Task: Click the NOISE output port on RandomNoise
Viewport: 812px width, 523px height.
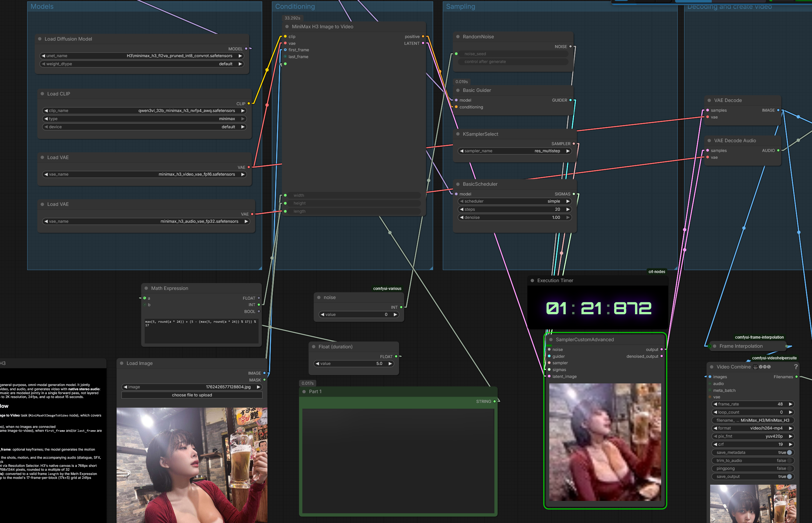Action: [570, 46]
